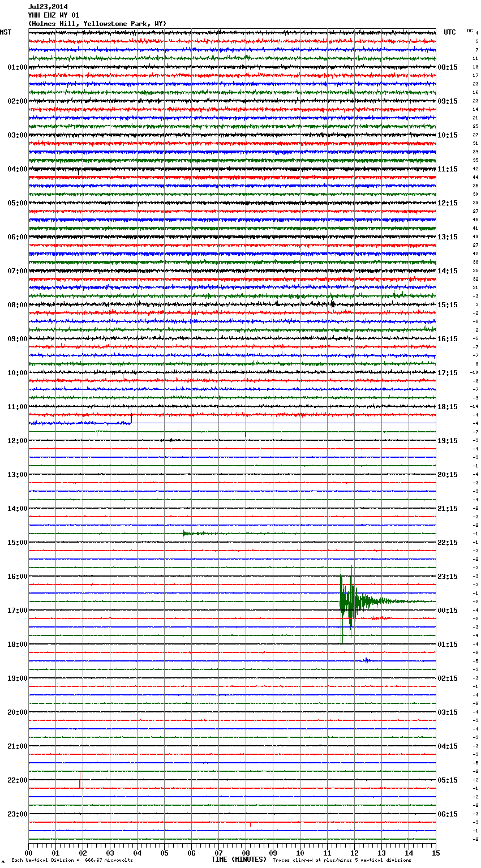This screenshot has height=868, width=481.
Task: Click the 03:15 UTC row label
Action: (448, 712)
